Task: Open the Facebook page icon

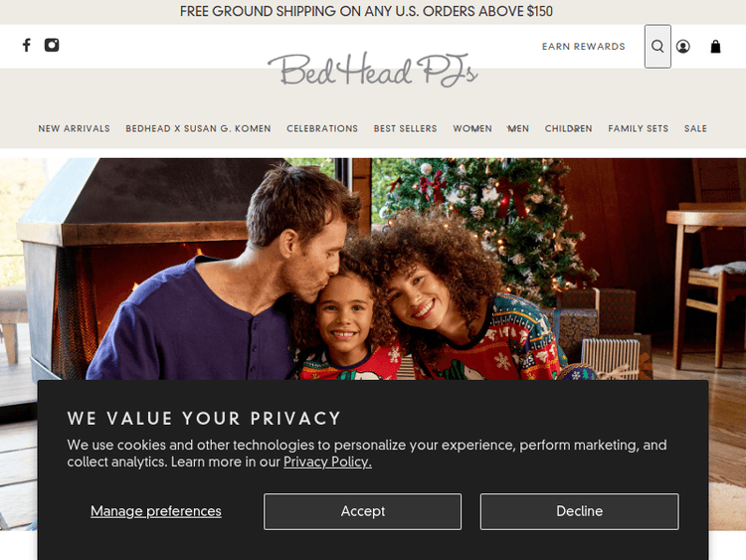Action: click(27, 45)
